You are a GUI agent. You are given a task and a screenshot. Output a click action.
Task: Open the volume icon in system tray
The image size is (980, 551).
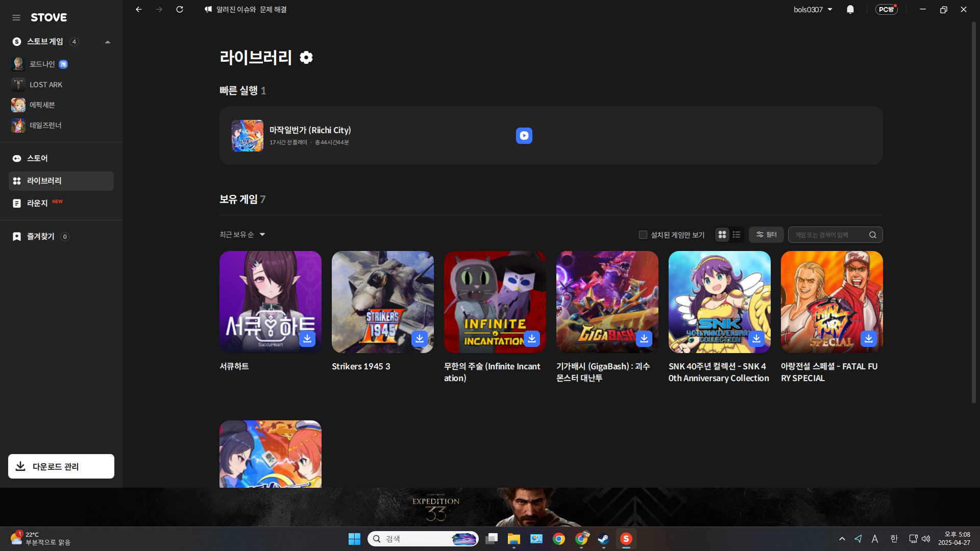tap(926, 539)
